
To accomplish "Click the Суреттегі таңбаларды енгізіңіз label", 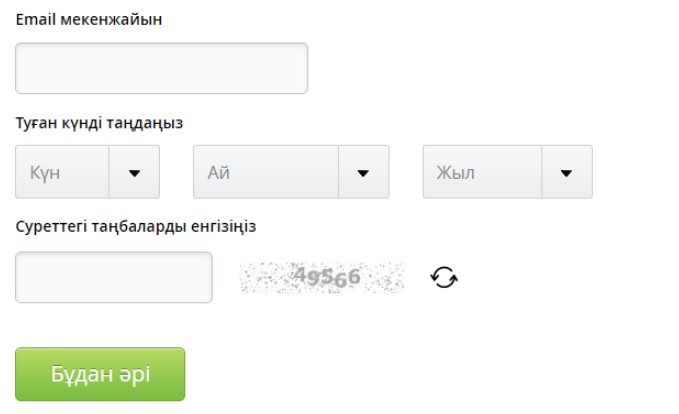I will 136,226.
